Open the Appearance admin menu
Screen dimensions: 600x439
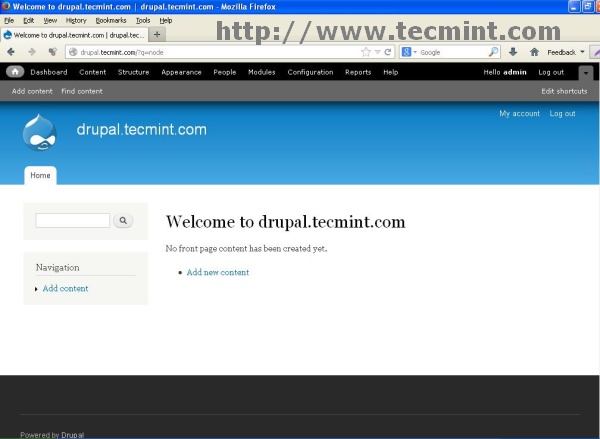pyautogui.click(x=181, y=72)
